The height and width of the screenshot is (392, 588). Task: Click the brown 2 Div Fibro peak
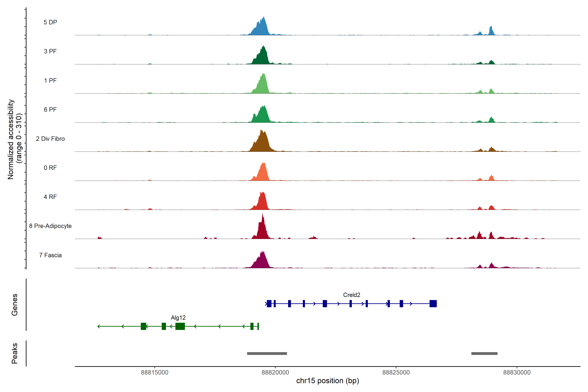261,144
